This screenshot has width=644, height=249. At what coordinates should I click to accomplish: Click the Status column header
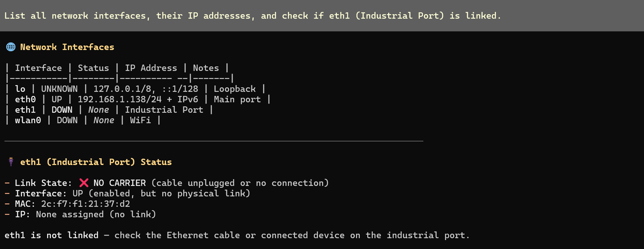93,68
